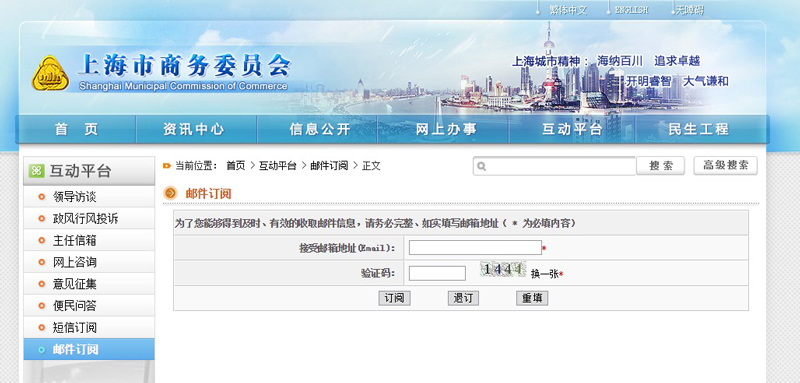Click the 上海市商务委员会 title text
800x383 pixels.
[184, 65]
